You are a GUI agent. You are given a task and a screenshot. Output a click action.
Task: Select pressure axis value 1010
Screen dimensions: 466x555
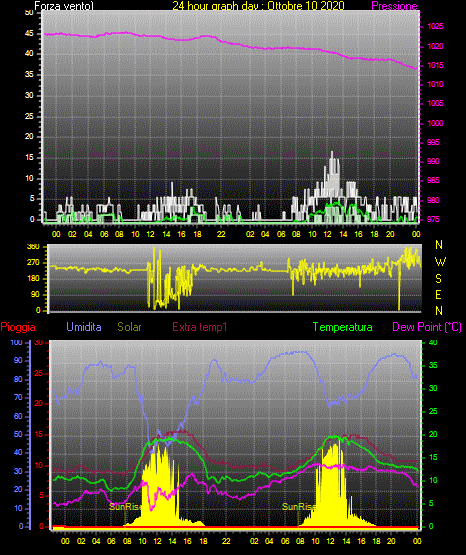click(435, 85)
